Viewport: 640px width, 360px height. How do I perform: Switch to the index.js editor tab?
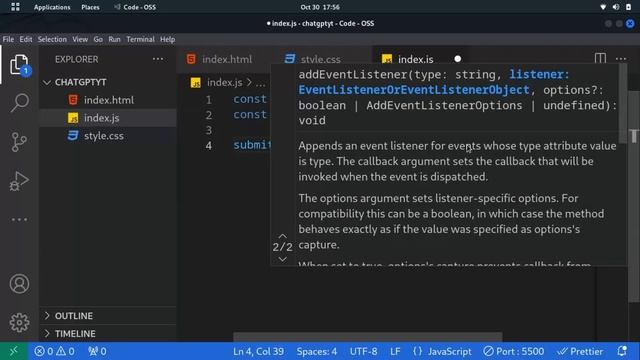[x=416, y=59]
